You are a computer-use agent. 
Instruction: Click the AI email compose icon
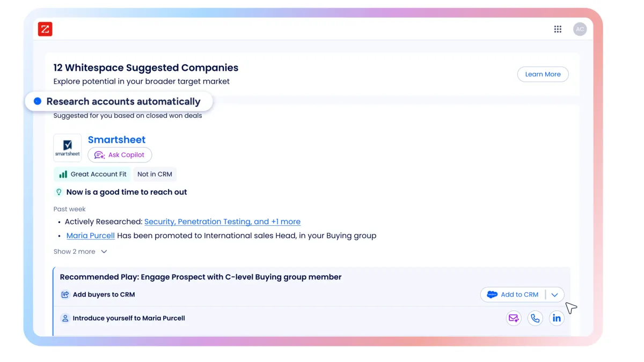[514, 318]
